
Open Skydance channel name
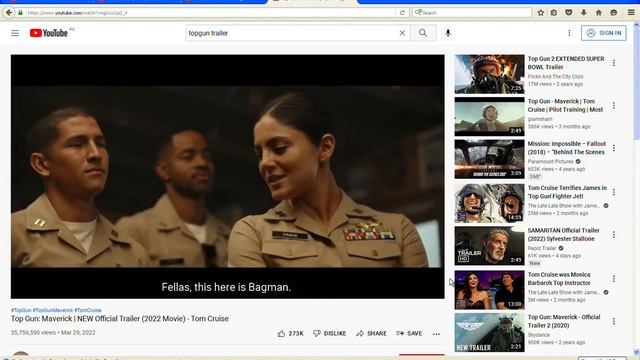pos(538,334)
